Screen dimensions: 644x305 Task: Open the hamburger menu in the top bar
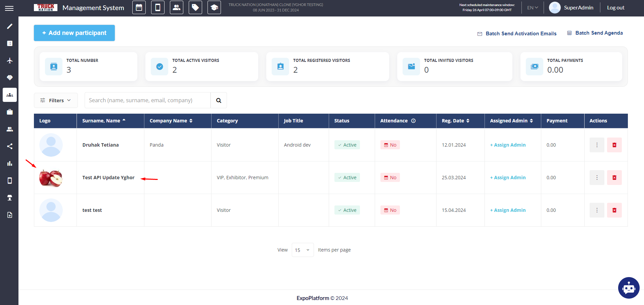click(x=9, y=8)
